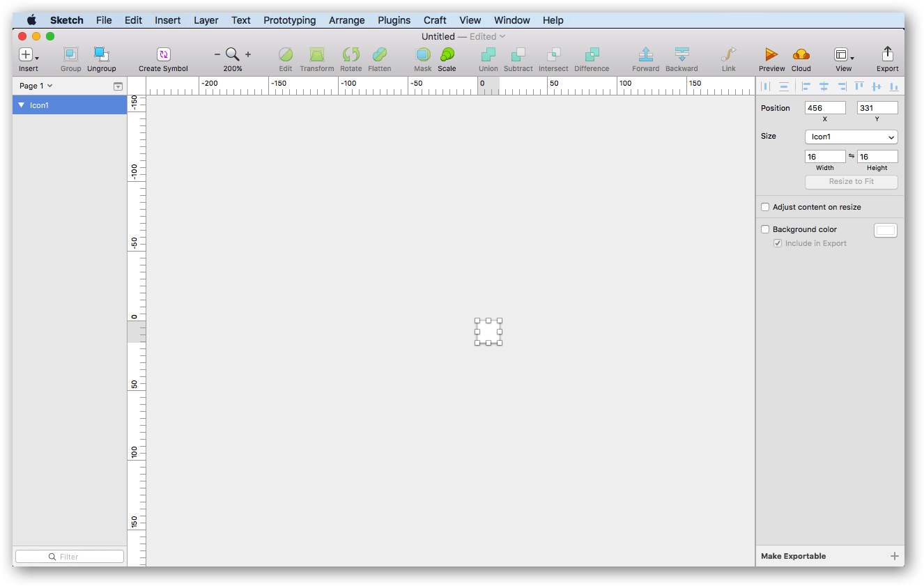
Task: Open the Page 1 dropdown
Action: pyautogui.click(x=35, y=85)
